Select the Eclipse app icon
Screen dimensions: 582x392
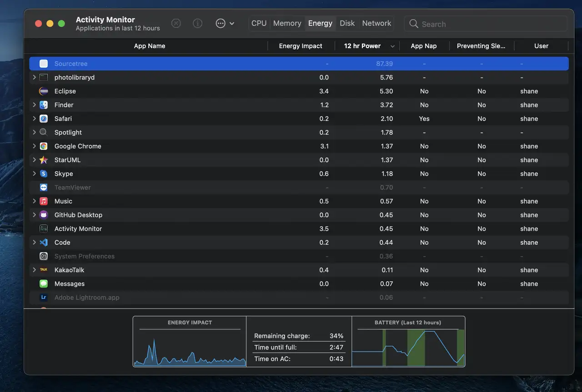pos(44,91)
